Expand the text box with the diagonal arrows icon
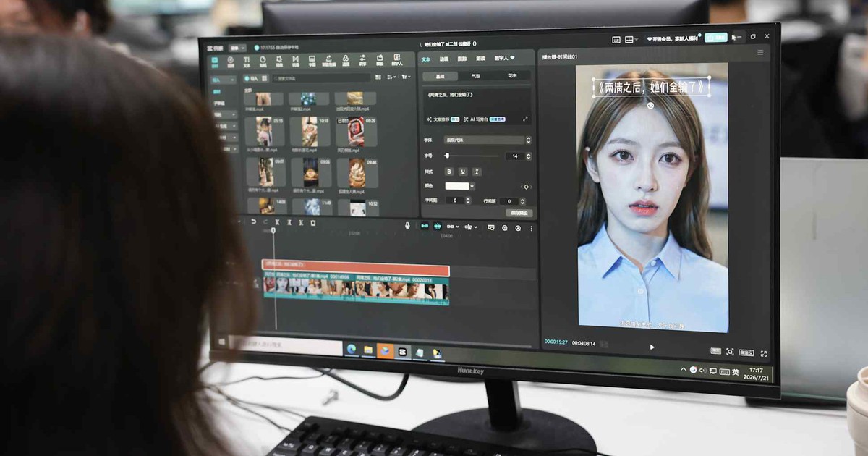868x456 pixels. [525, 119]
